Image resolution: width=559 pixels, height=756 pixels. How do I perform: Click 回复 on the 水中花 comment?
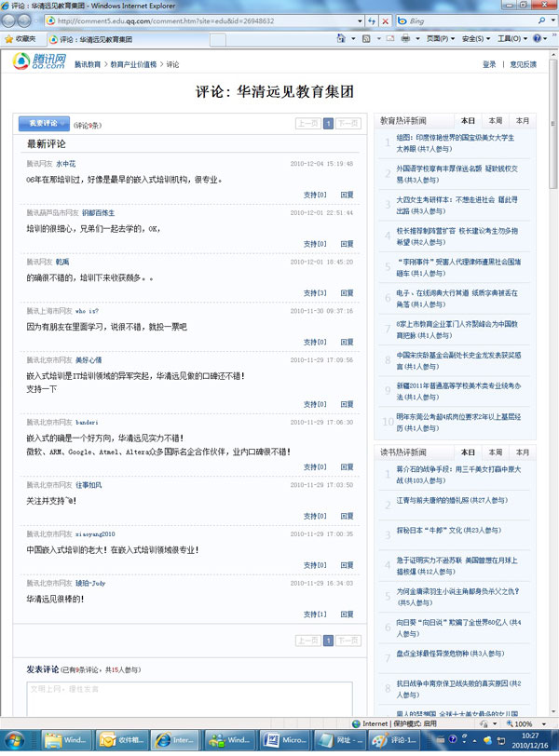click(x=347, y=195)
